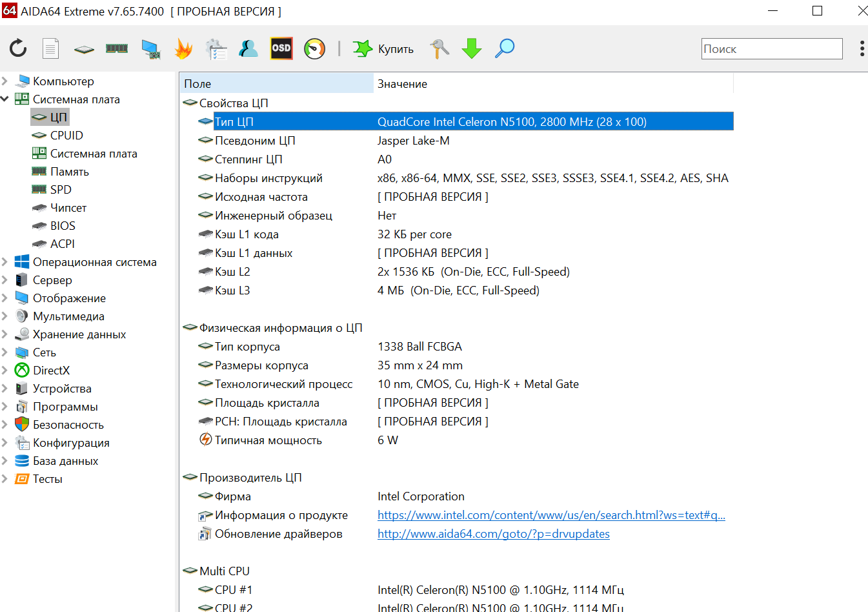Select the Технологический процесс row

coord(465,384)
